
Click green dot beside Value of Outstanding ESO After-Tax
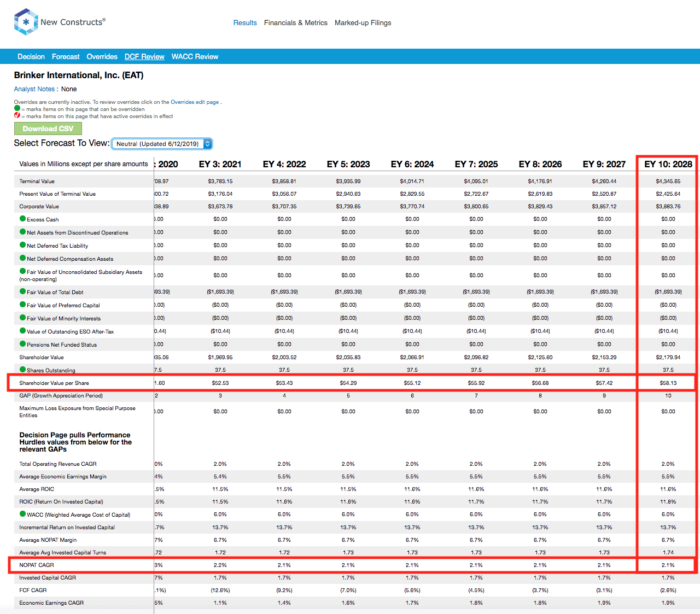22,331
